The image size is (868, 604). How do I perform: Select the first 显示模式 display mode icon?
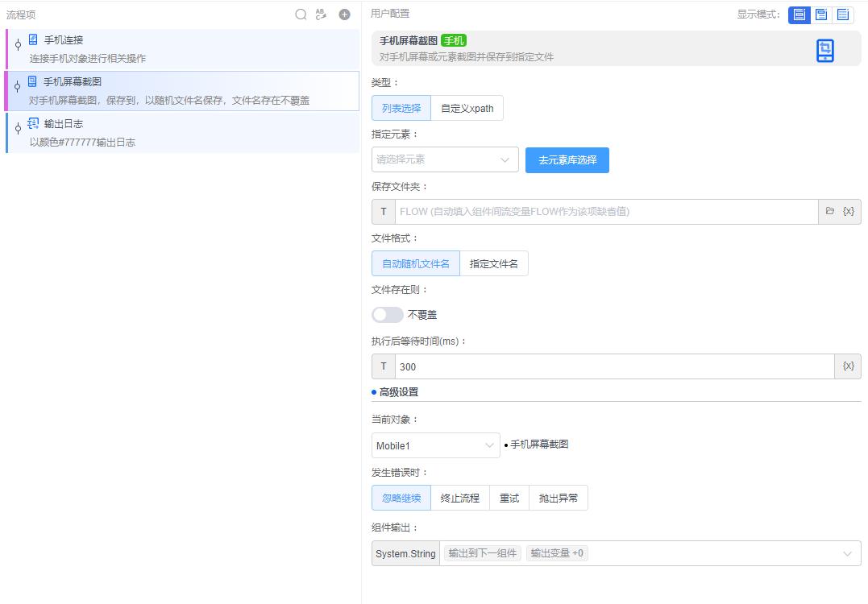799,14
